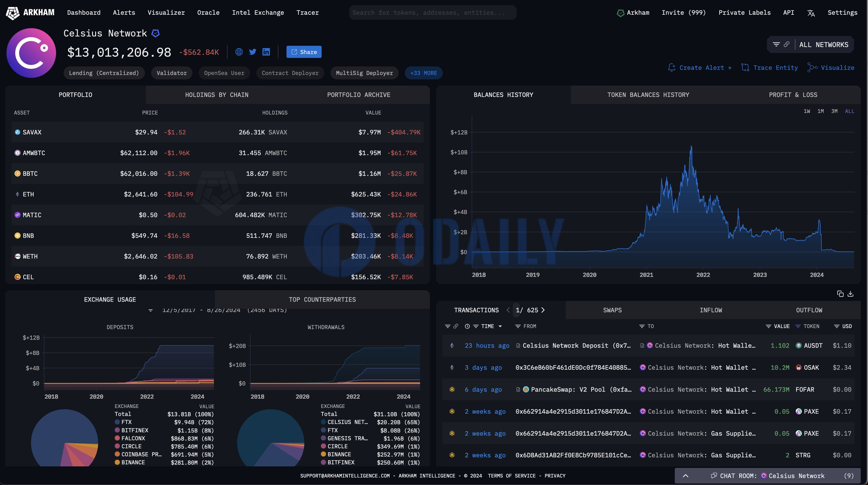This screenshot has height=485, width=868.
Task: Expand the chat room panel chevron
Action: [685, 475]
